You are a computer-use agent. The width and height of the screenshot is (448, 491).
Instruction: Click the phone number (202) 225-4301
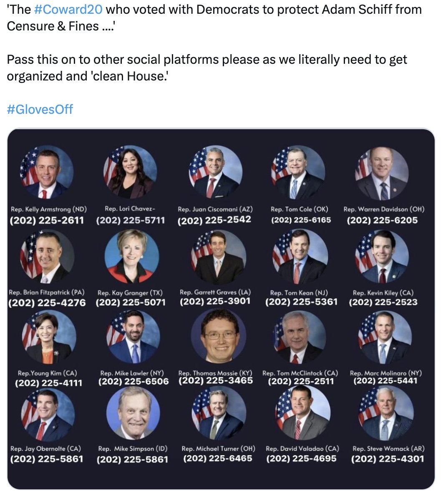point(388,459)
